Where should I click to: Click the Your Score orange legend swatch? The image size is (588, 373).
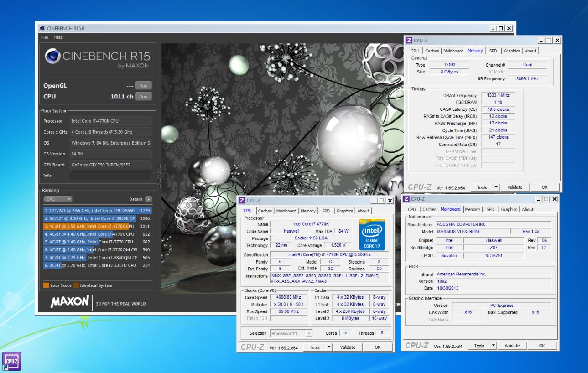46,285
